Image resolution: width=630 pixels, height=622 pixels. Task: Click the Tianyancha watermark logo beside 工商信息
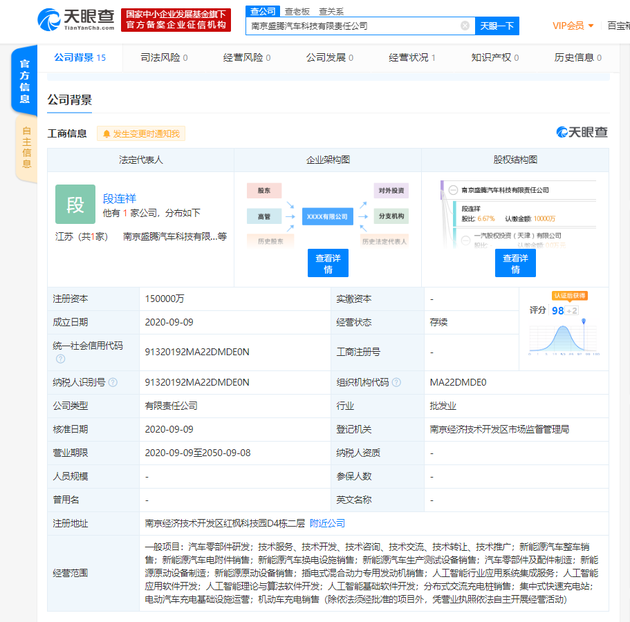coord(582,132)
